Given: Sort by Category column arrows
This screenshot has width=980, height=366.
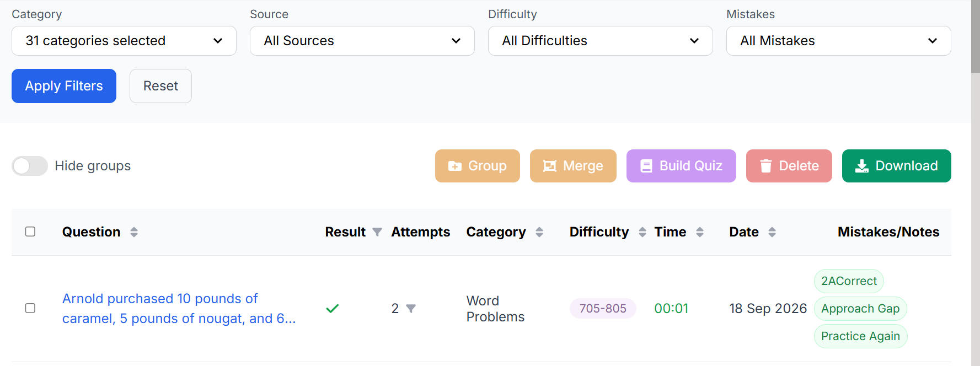Looking at the screenshot, I should [x=539, y=232].
